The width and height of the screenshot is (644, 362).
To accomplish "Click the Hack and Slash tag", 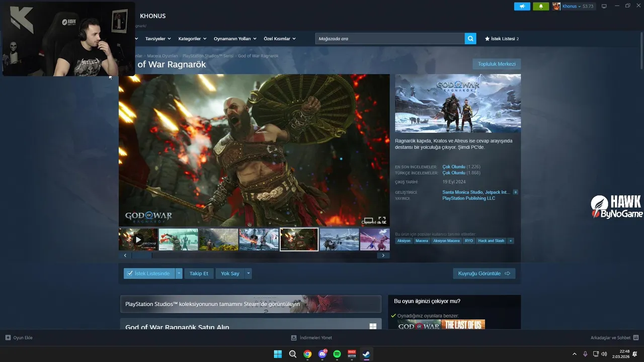I will pyautogui.click(x=491, y=241).
